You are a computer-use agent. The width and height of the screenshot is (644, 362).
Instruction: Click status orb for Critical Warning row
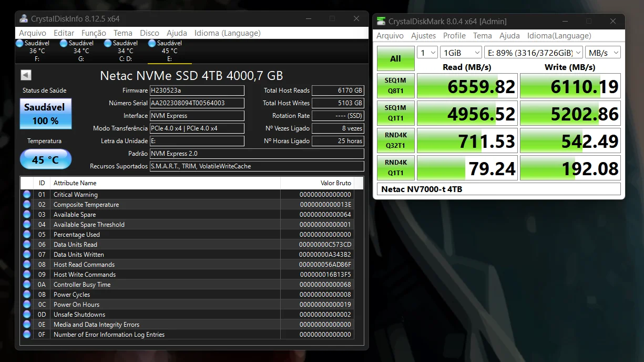click(x=27, y=194)
